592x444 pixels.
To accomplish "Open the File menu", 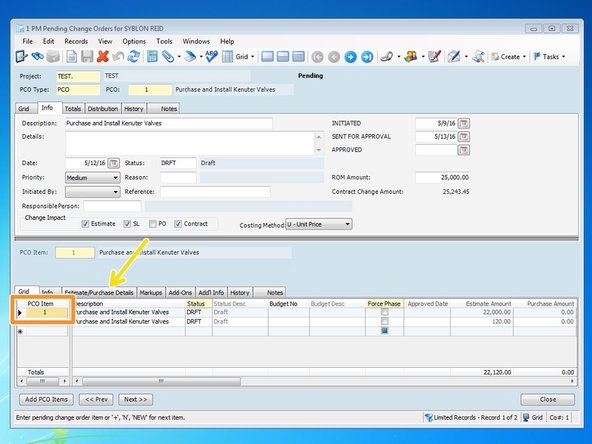I will [27, 41].
